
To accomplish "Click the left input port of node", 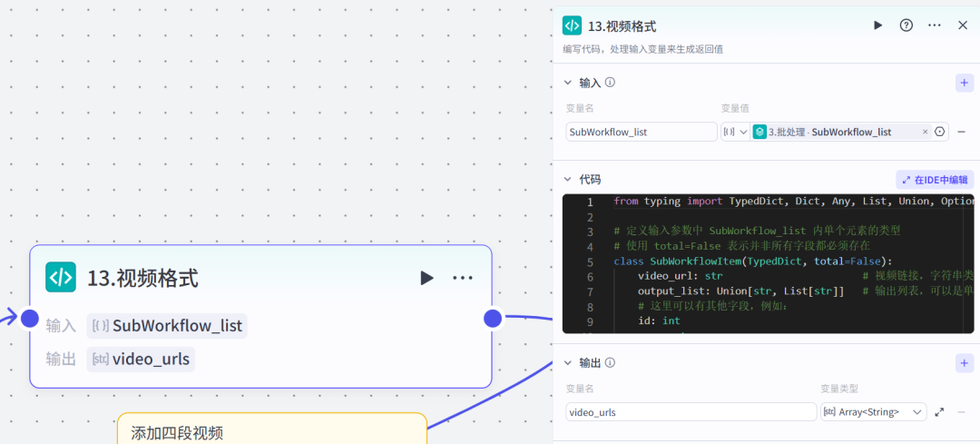I will pos(29,319).
